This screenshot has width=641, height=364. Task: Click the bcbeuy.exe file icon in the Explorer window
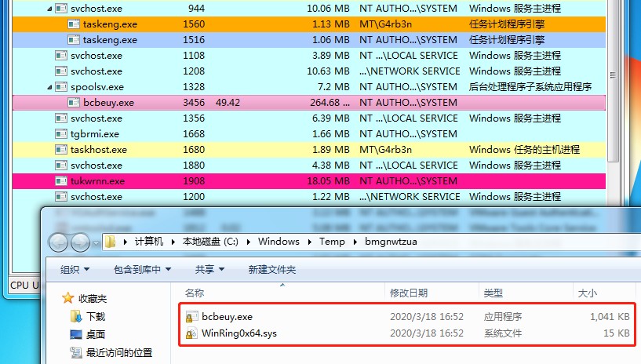tap(191, 317)
